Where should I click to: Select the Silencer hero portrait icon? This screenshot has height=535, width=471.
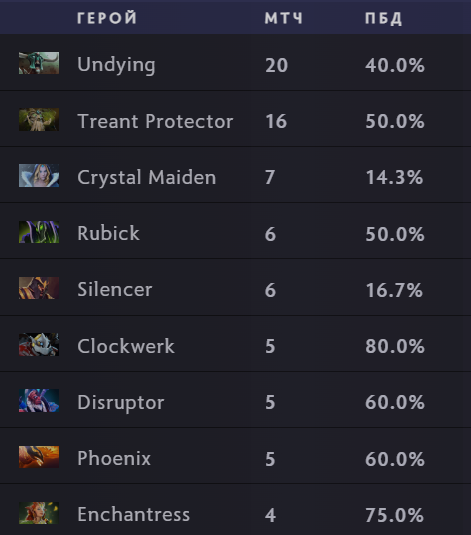[x=39, y=288]
